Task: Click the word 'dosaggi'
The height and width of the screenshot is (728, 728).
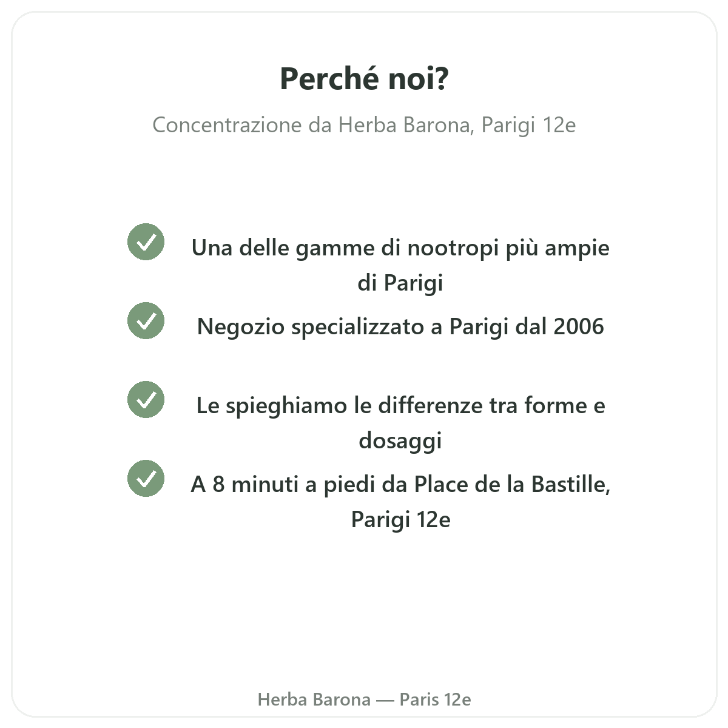Action: pos(400,441)
